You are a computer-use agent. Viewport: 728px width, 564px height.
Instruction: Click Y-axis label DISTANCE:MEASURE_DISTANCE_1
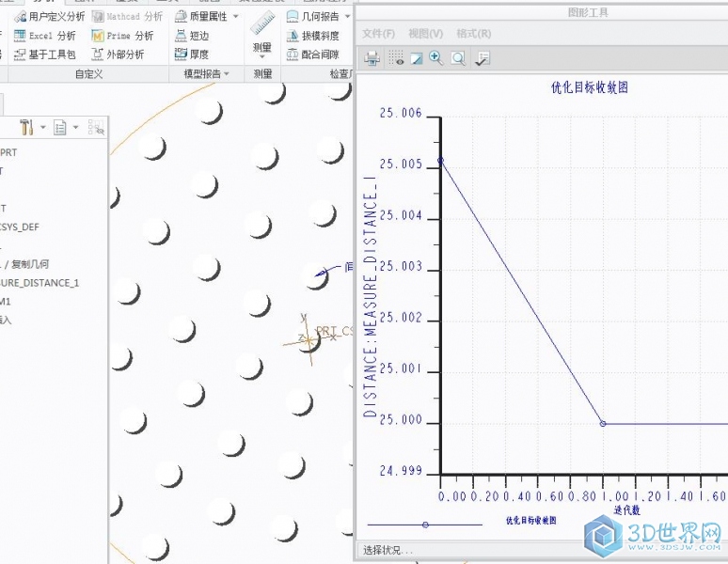point(370,297)
